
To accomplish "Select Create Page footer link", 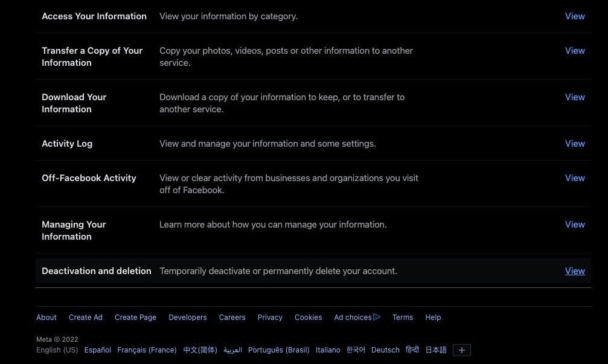I will click(135, 318).
